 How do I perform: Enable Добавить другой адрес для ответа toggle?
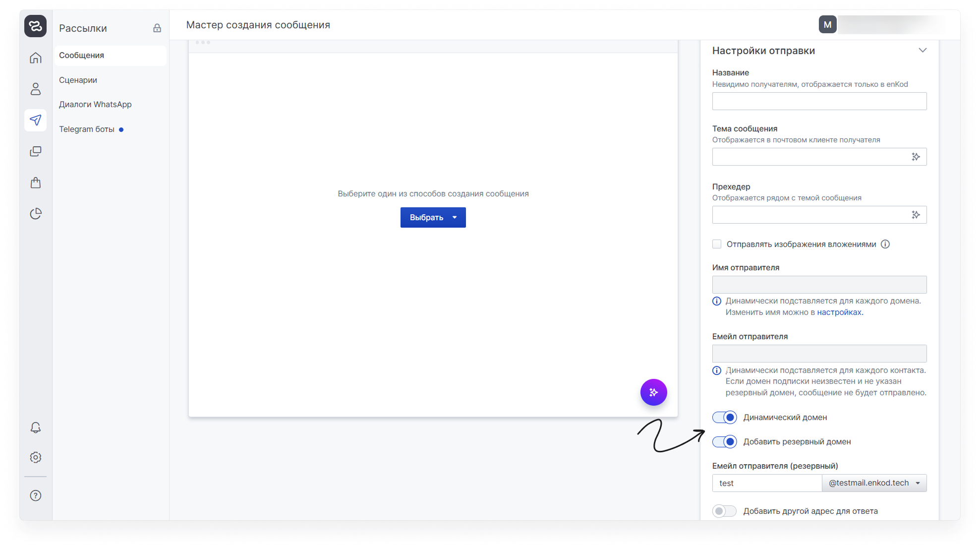[x=724, y=511]
